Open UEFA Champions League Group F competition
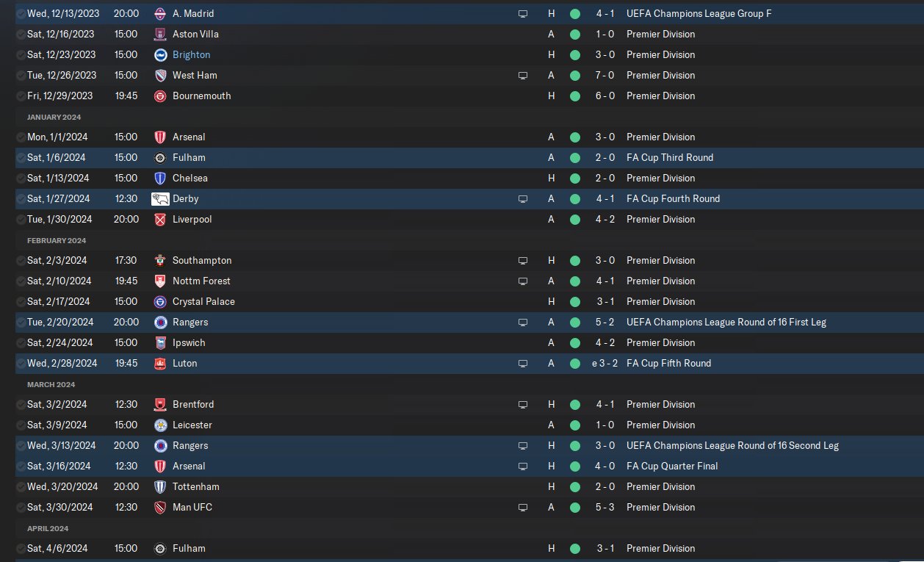The height and width of the screenshot is (562, 924). click(699, 13)
